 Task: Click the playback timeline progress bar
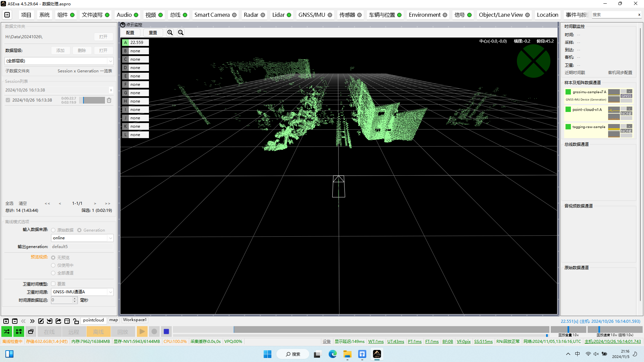[x=361, y=330]
